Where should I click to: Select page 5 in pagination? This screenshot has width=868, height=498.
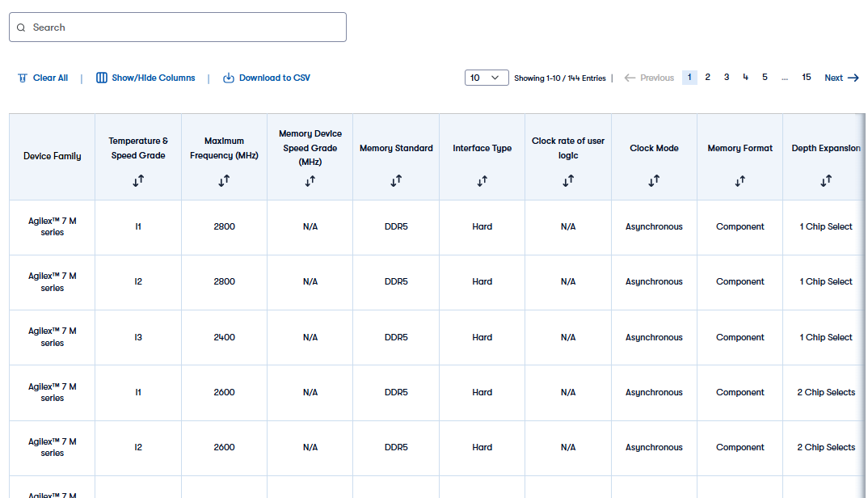click(x=765, y=78)
